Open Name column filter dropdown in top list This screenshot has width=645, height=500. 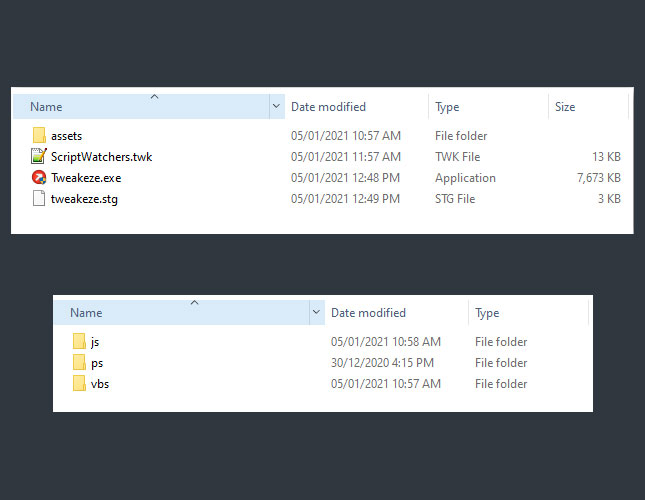click(x=276, y=106)
